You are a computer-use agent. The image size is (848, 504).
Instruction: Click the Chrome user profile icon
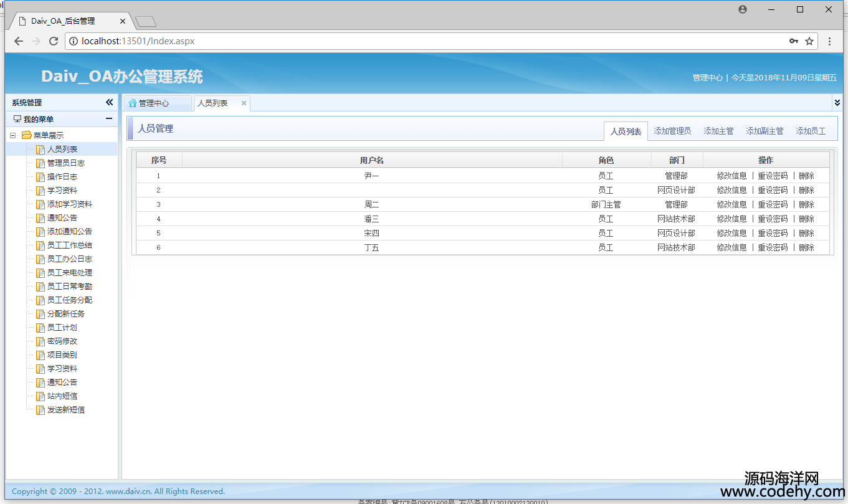[742, 9]
